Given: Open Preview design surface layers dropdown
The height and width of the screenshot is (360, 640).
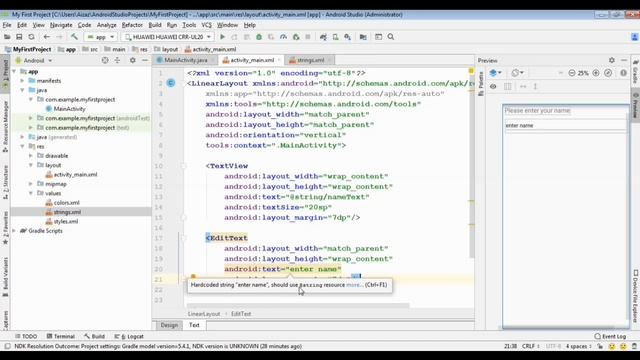Looking at the screenshot, I should point(496,73).
